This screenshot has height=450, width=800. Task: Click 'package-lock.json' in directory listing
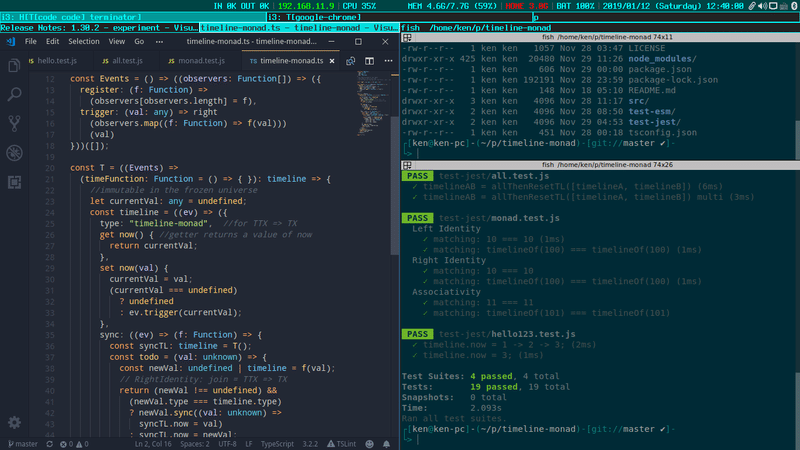click(673, 80)
